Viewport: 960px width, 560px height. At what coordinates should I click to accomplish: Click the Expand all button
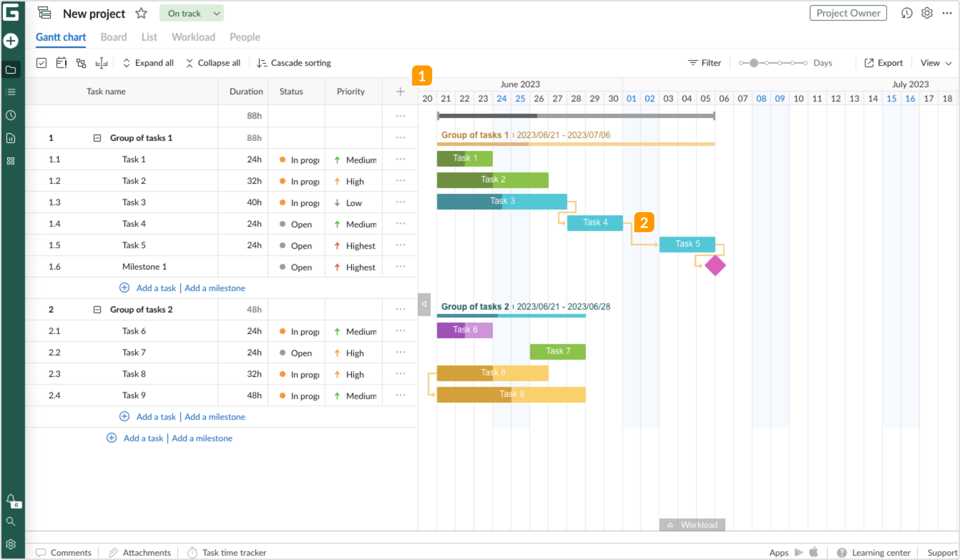(x=148, y=62)
